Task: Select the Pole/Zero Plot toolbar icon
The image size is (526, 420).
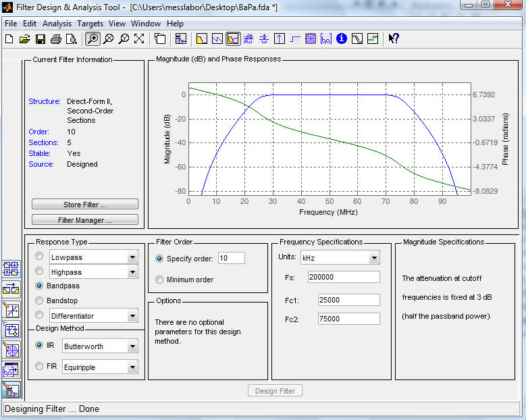Action: [x=311, y=38]
